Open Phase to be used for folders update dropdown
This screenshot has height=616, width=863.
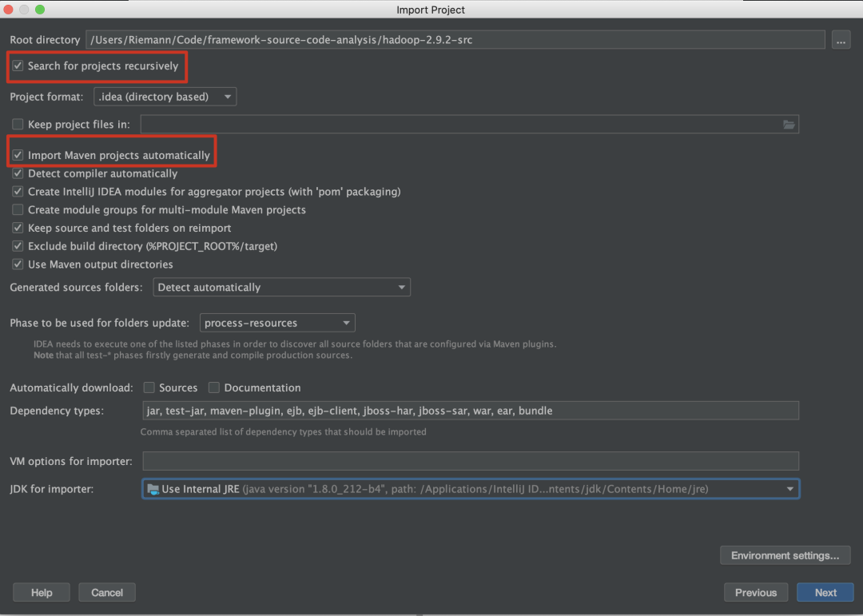coord(277,323)
